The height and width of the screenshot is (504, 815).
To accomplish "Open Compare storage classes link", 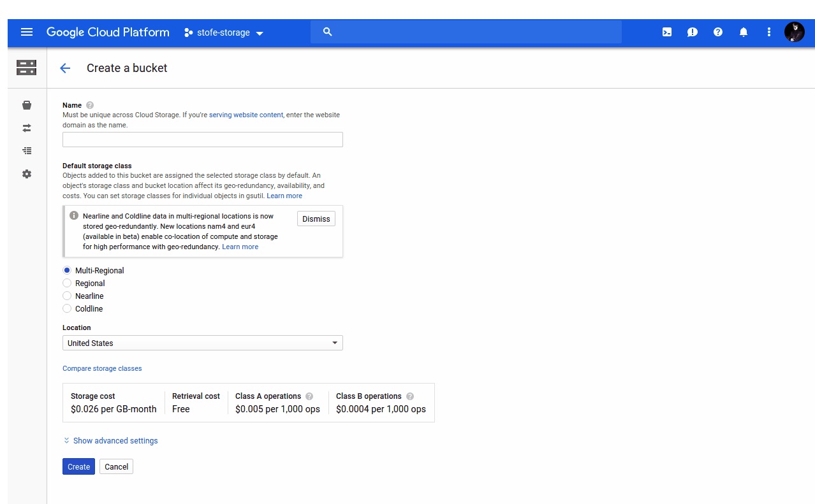I will coord(102,368).
